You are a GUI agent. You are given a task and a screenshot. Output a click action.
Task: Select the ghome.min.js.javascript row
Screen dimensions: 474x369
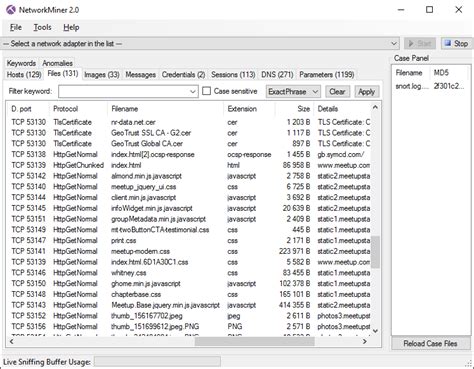pyautogui.click(x=189, y=283)
